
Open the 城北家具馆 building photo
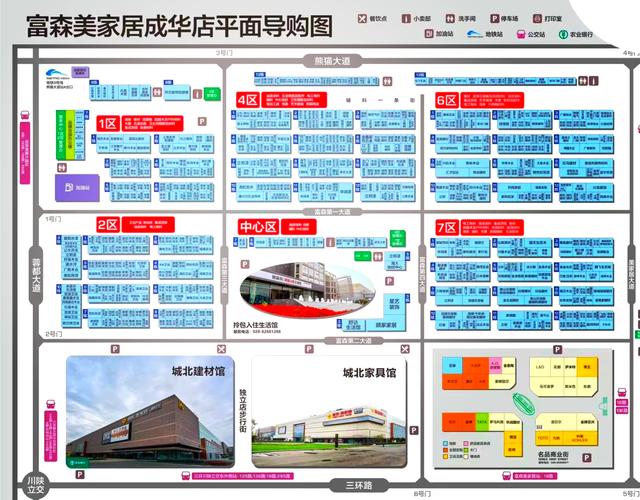(329, 412)
